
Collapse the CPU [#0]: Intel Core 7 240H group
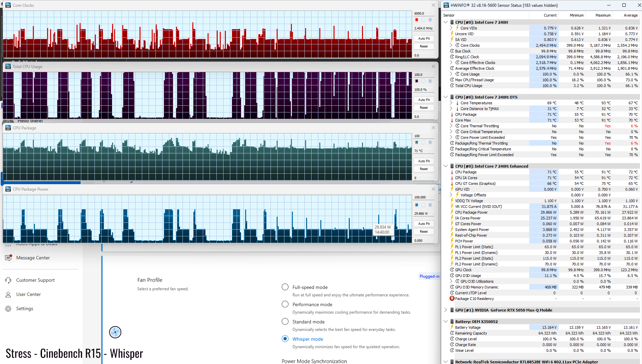tap(446, 22)
